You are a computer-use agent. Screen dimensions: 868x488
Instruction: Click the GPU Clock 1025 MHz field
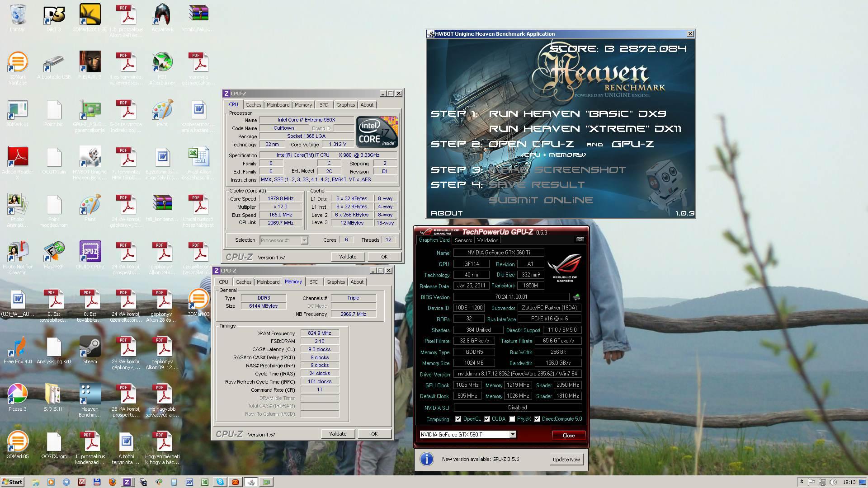(467, 385)
